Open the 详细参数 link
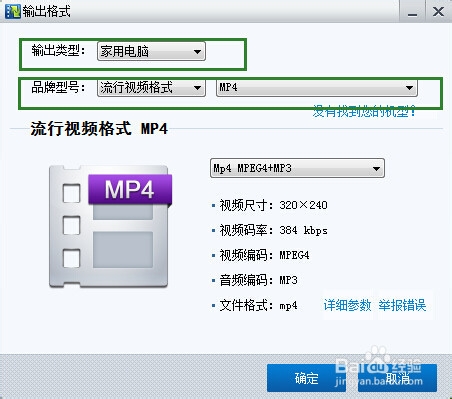 [x=347, y=305]
